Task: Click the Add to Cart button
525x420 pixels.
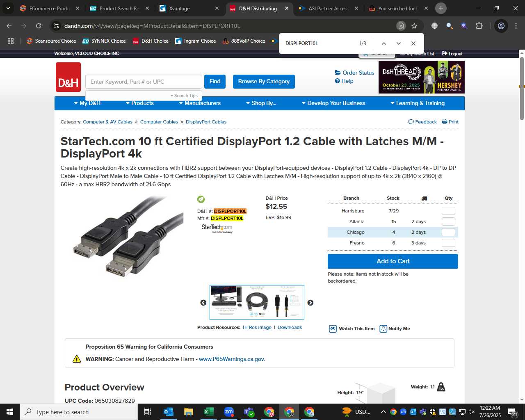Action: (393, 261)
